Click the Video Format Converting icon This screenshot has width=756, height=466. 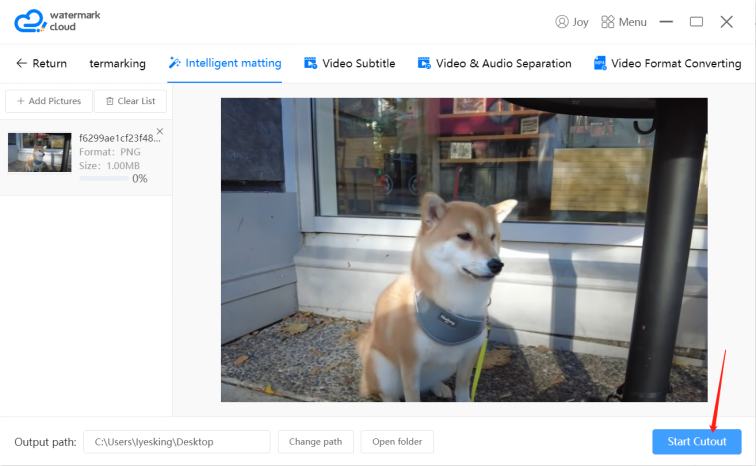pos(600,63)
